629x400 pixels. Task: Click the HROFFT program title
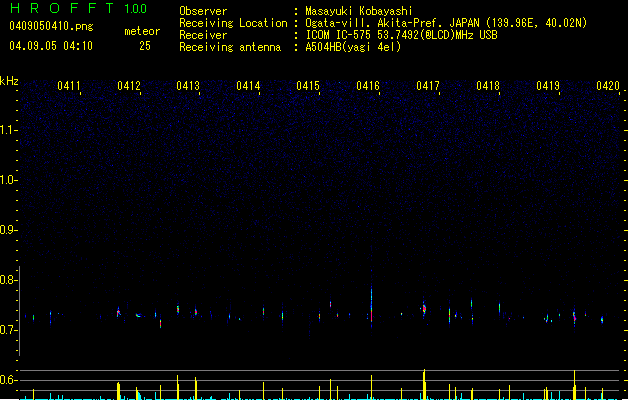(x=62, y=8)
